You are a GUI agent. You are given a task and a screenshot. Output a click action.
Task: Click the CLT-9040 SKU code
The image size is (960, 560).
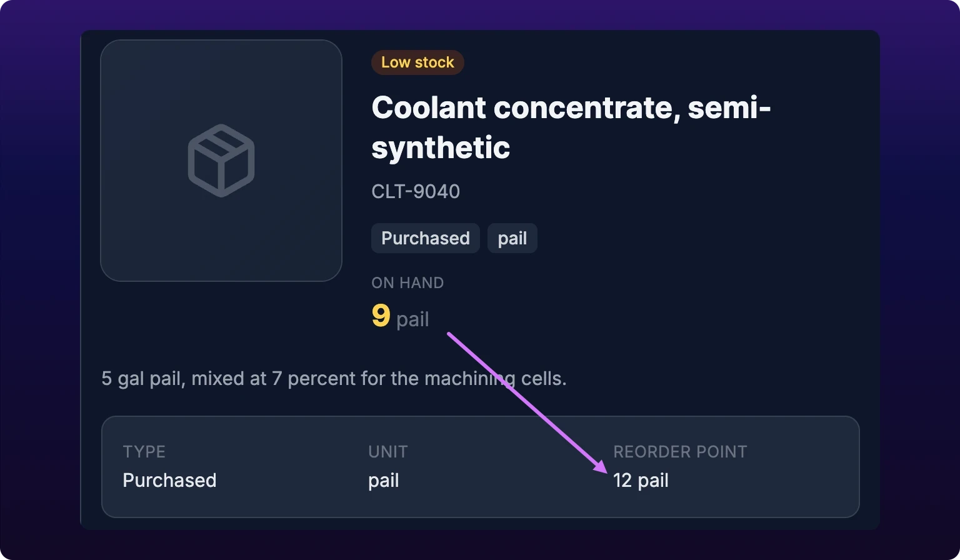416,191
